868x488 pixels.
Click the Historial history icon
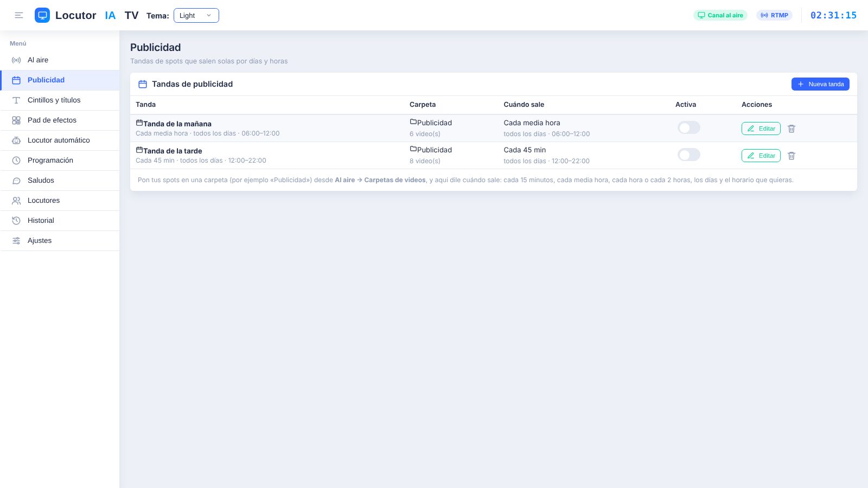click(16, 221)
